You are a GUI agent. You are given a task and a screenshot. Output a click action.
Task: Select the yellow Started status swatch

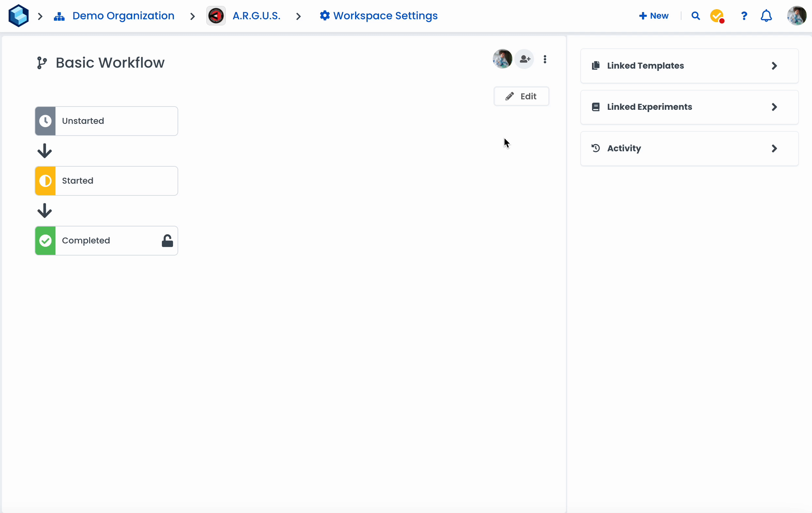pos(45,181)
